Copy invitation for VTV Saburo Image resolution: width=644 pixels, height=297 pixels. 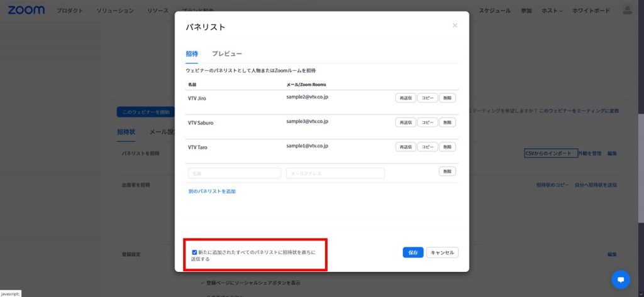click(427, 122)
